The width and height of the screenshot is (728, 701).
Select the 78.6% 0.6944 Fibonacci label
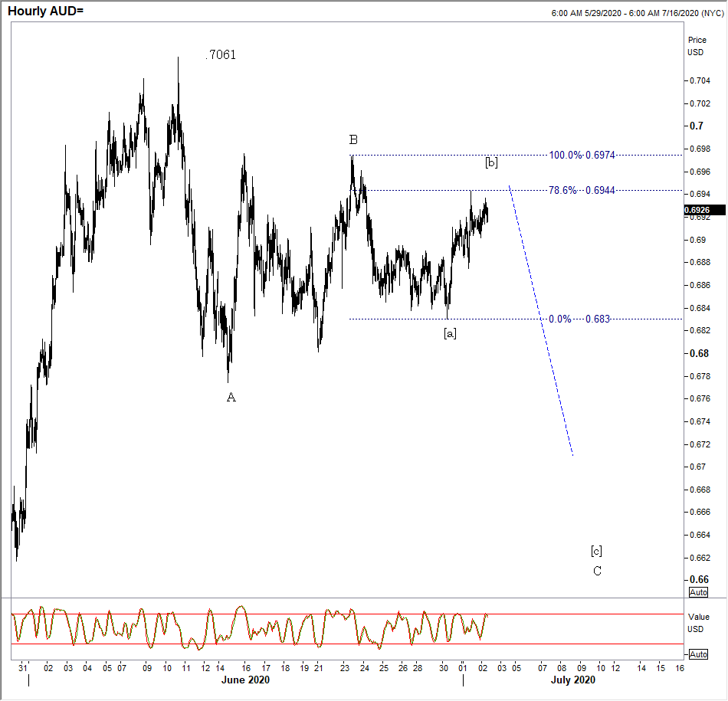point(579,191)
